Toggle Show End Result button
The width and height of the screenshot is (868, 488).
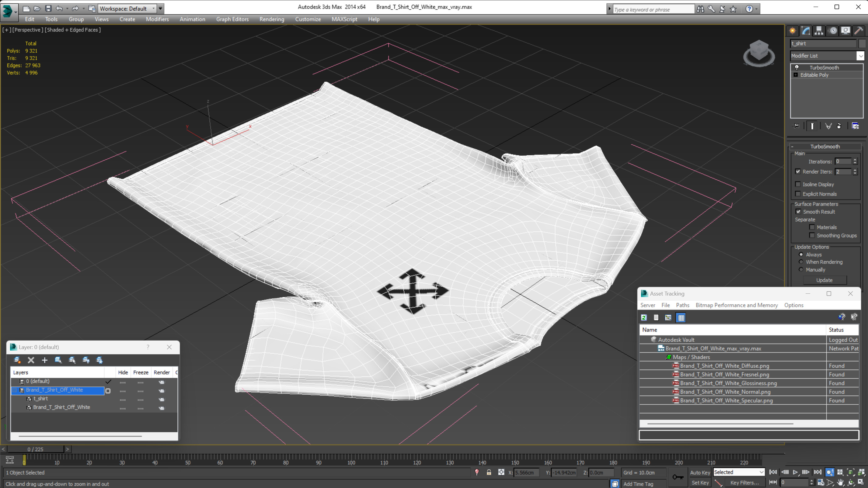812,126
